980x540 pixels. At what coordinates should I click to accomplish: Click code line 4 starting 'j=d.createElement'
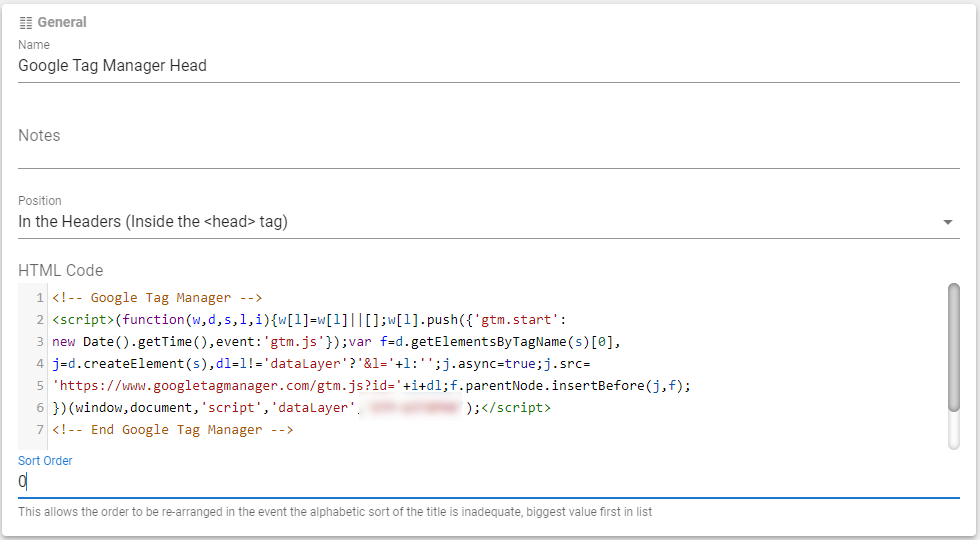(321, 364)
